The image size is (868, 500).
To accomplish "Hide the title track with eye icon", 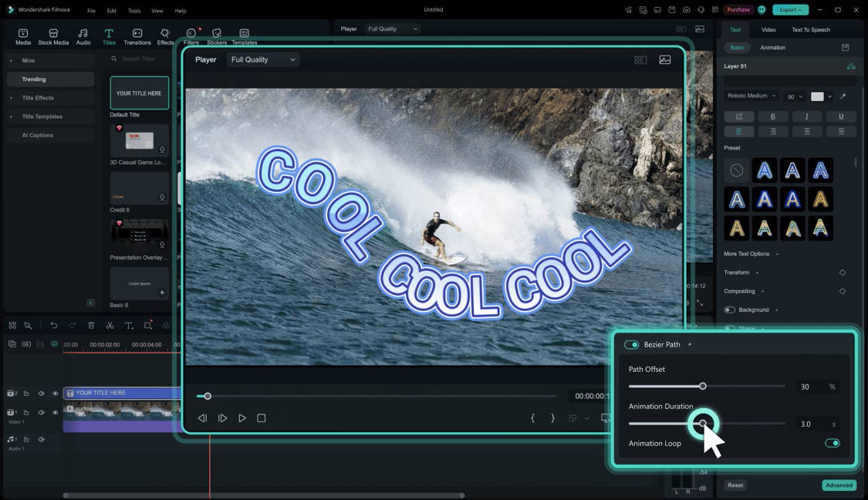I will (x=56, y=394).
